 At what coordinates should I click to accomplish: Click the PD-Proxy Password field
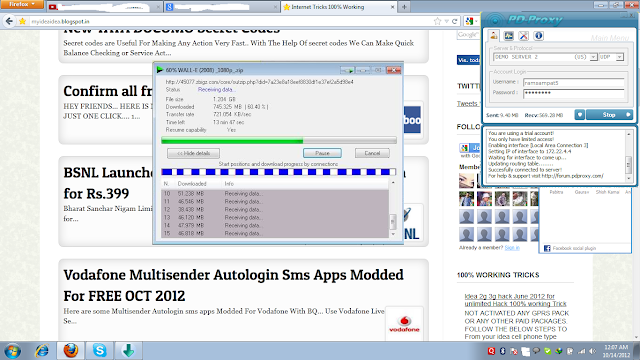pos(573,93)
